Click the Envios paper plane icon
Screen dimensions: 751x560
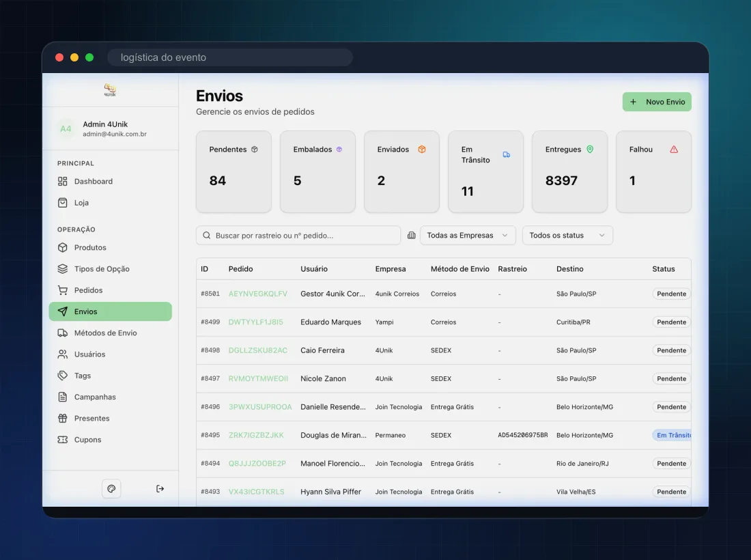point(63,311)
